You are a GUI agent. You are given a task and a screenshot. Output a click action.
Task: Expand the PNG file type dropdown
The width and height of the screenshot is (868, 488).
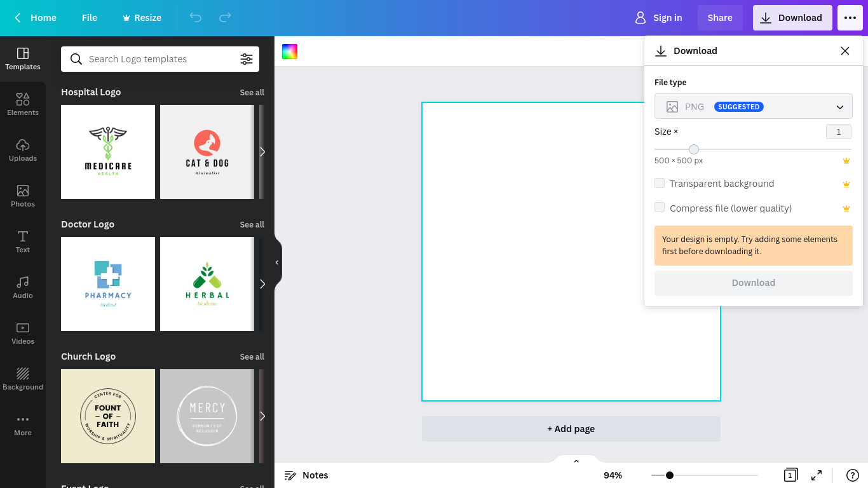pyautogui.click(x=754, y=107)
